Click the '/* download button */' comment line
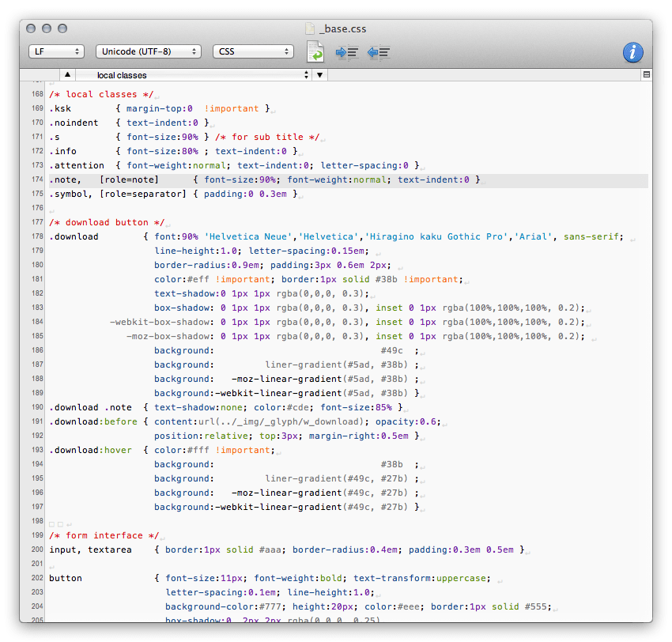Viewport: 672px width, 642px height. 106,223
